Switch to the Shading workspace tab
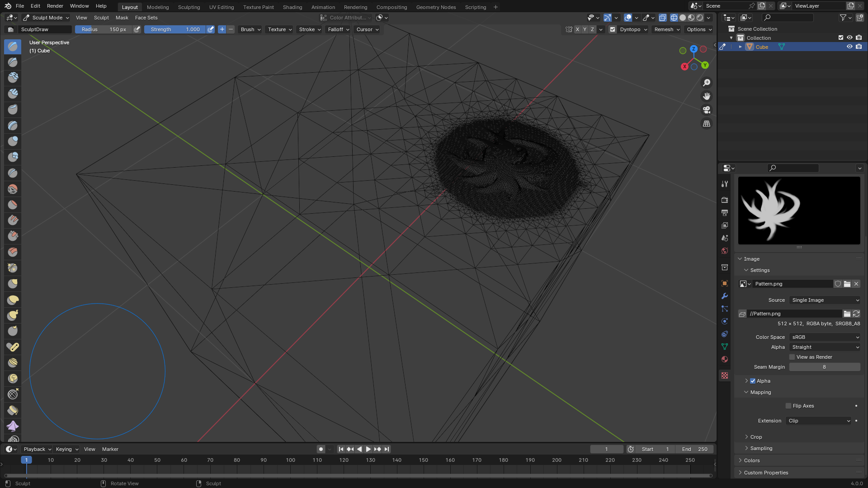This screenshot has height=488, width=868. [292, 7]
